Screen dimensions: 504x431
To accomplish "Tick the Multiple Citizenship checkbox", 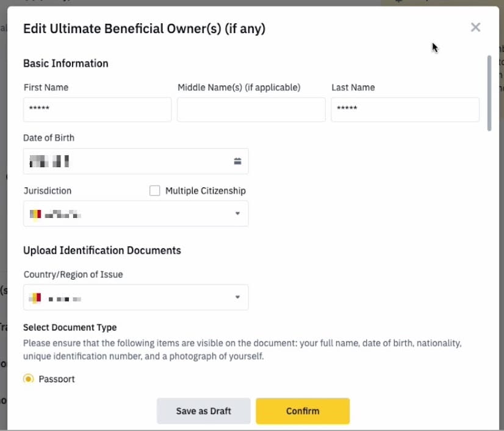I will [x=155, y=190].
